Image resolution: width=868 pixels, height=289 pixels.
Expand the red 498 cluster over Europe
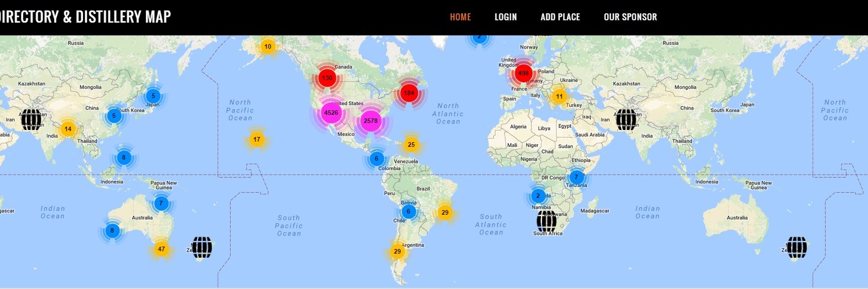point(523,73)
